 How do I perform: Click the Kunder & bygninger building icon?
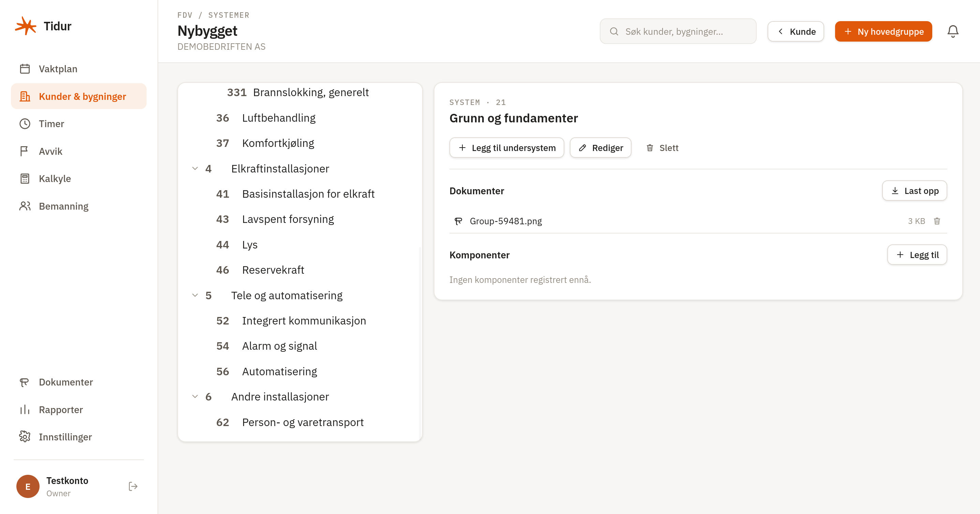click(x=25, y=96)
